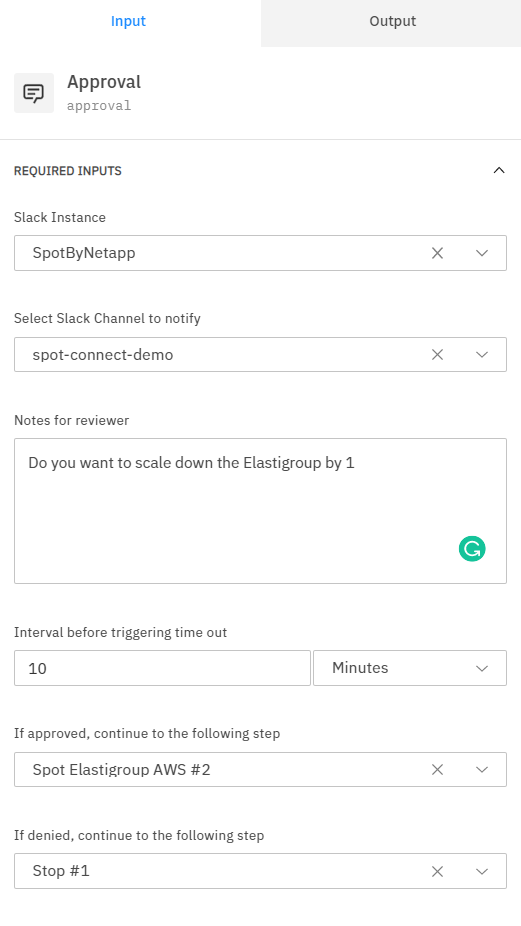Switch to the Output tab

click(x=392, y=21)
